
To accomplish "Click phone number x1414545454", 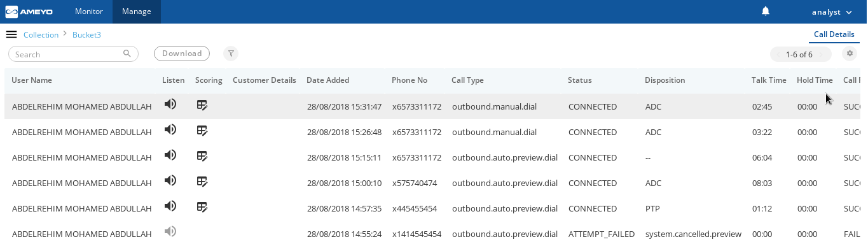I will pos(417,234).
